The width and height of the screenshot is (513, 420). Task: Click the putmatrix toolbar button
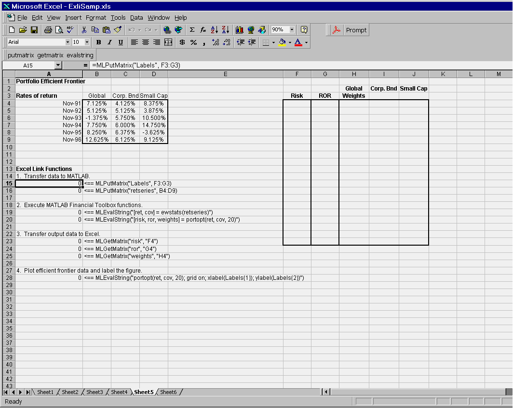coord(21,55)
